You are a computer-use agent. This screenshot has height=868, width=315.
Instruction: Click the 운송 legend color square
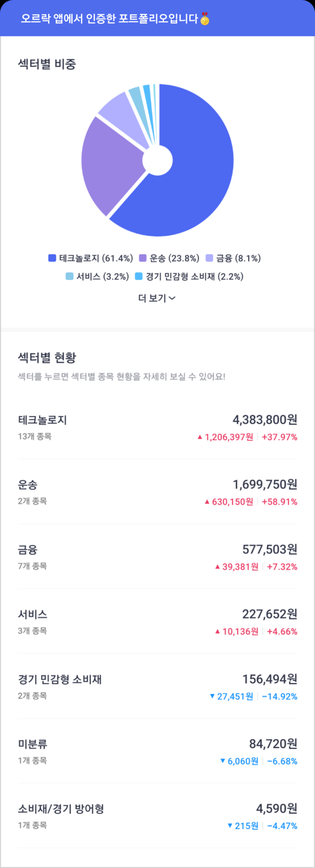(x=143, y=258)
